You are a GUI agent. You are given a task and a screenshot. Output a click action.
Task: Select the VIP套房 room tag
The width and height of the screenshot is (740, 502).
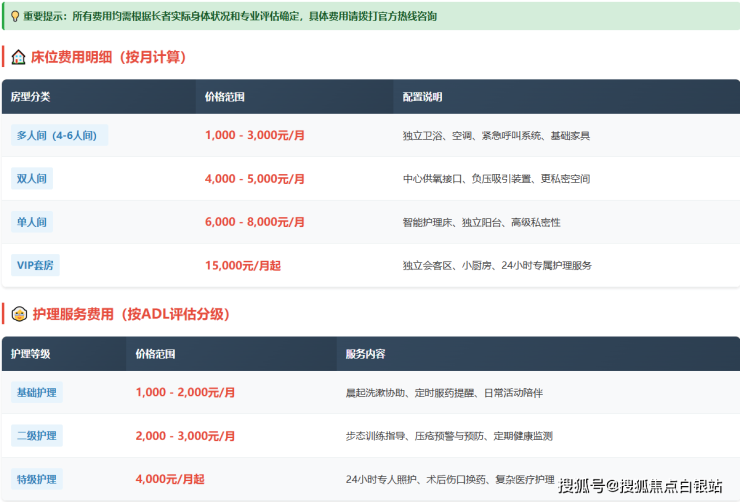pos(35,265)
